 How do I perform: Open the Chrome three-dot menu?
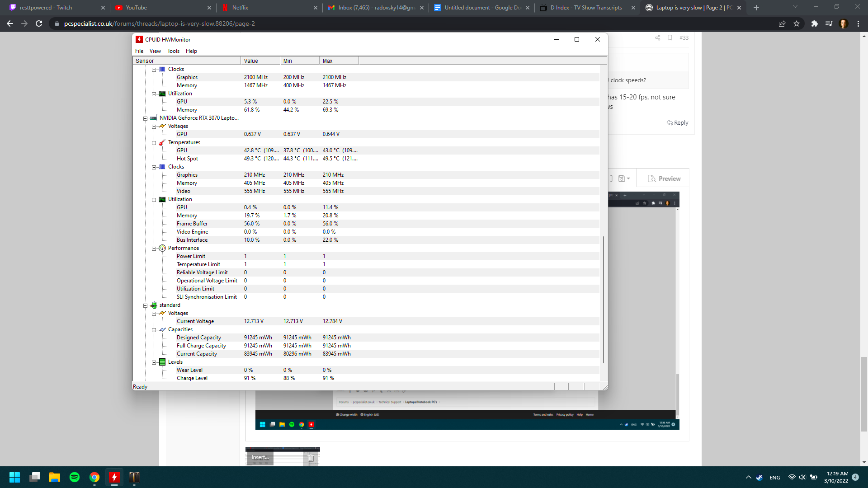click(858, 23)
